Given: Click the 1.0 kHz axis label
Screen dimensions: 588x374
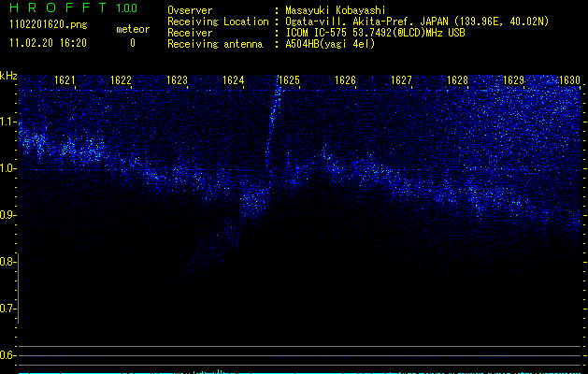Looking at the screenshot, I should coord(7,168).
